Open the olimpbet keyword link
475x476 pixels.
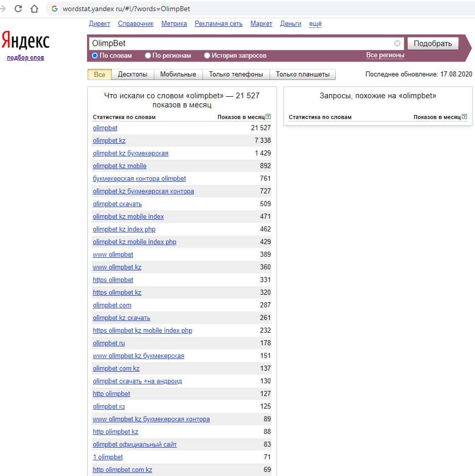click(105, 128)
